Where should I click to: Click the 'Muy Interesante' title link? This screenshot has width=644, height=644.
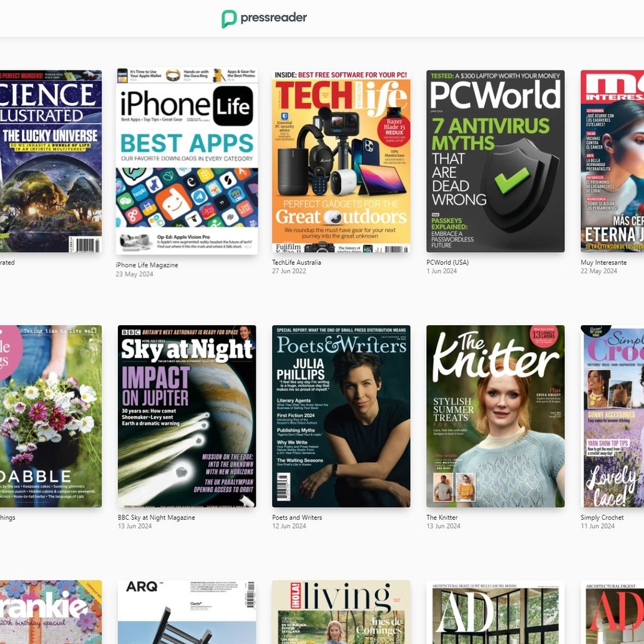[604, 262]
